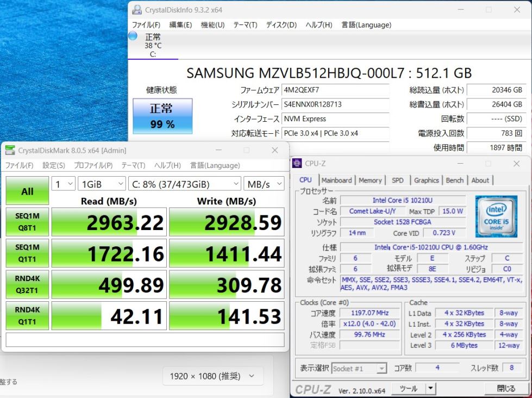Click the ツール button in CPU-Z

pyautogui.click(x=409, y=388)
